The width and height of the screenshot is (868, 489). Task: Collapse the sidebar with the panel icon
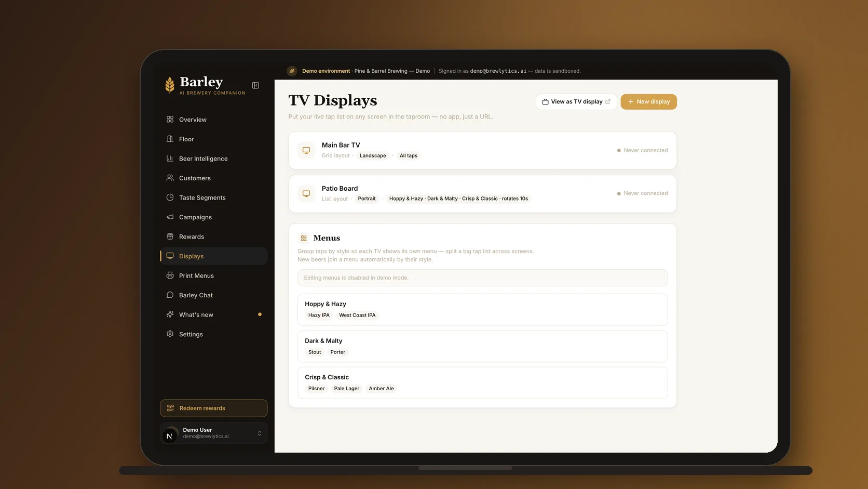pyautogui.click(x=255, y=85)
